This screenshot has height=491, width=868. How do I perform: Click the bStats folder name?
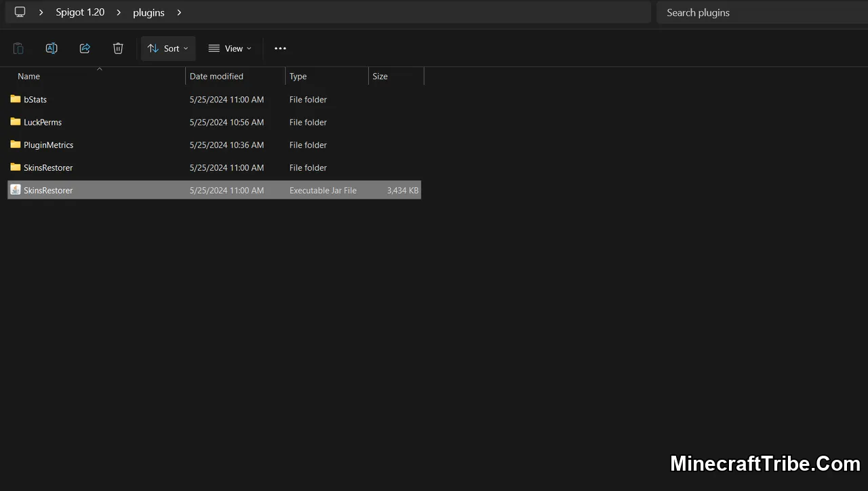pos(35,100)
